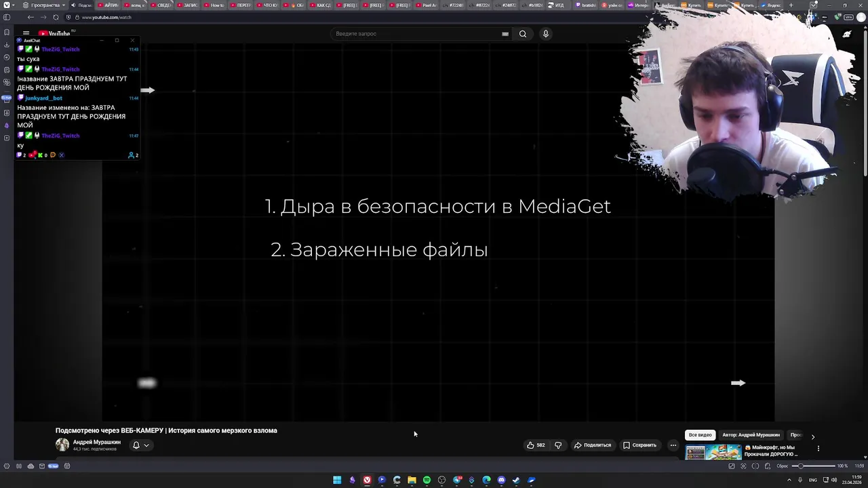Open Андрей Мурашкин channel name
The width and height of the screenshot is (868, 488).
tap(97, 442)
